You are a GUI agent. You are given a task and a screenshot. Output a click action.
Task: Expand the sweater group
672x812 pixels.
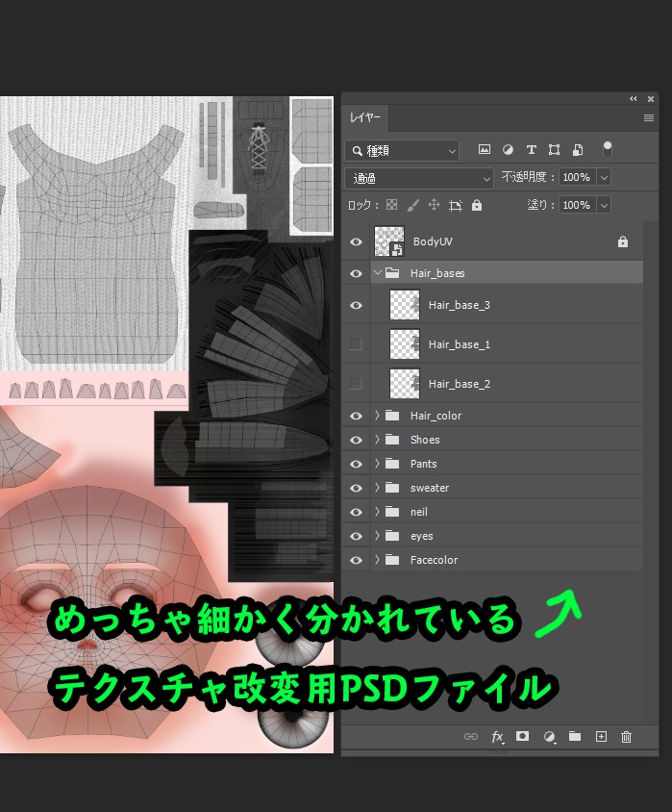377,488
